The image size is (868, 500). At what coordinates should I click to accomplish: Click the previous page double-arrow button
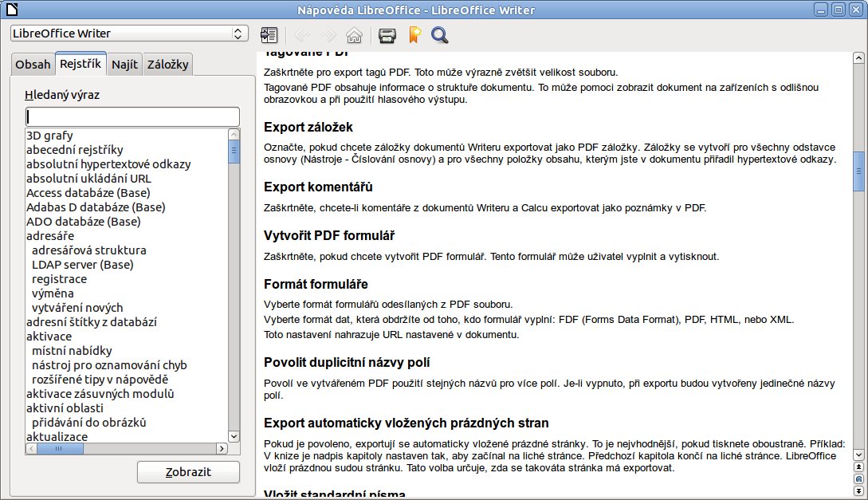[858, 467]
